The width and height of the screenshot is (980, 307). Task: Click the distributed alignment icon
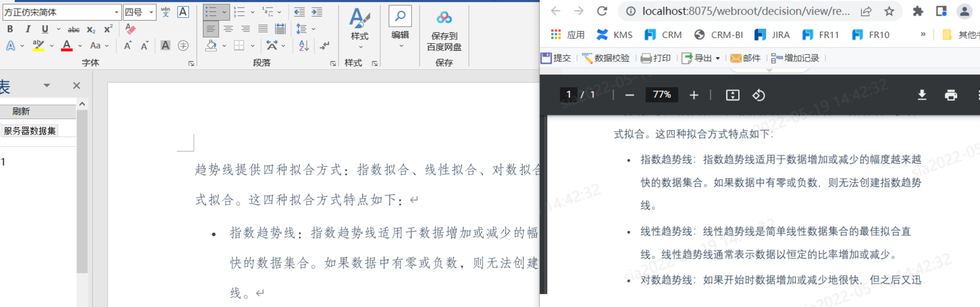click(x=280, y=29)
